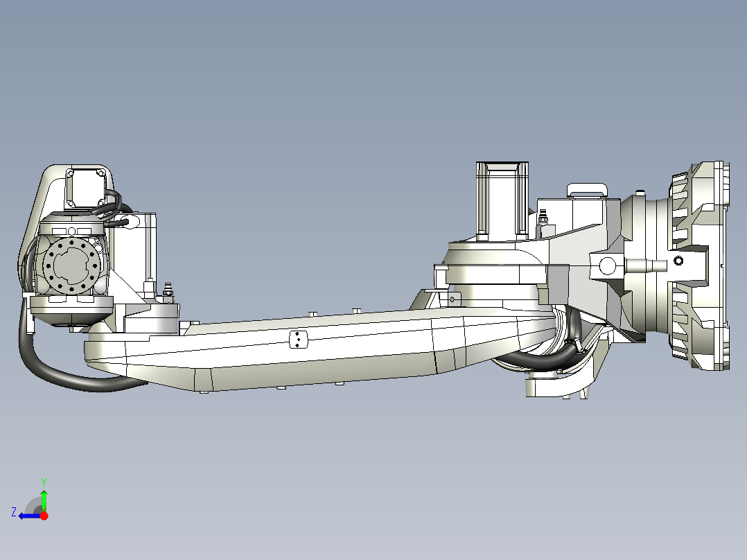Select the lifting handle on top of the right housing
This screenshot has width=747, height=560.
coord(587,190)
